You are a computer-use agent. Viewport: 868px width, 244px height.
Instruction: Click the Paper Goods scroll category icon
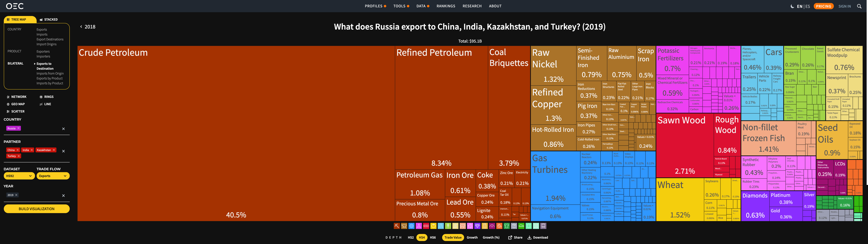pyautogui.click(x=456, y=226)
